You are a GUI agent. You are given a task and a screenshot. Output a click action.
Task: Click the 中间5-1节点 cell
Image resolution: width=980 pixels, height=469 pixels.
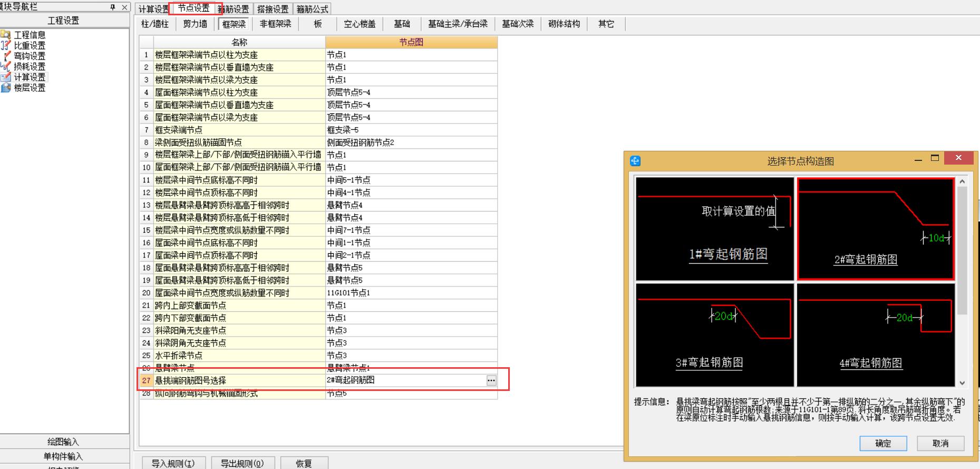click(x=411, y=180)
